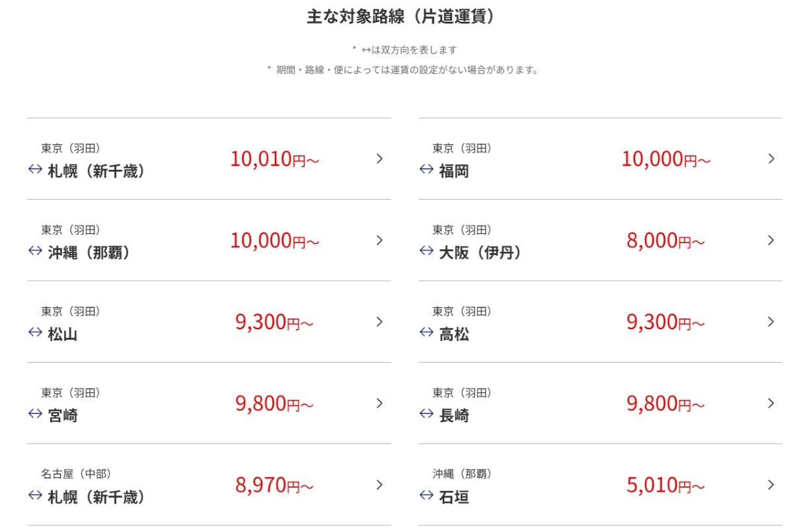Image resolution: width=793 pixels, height=532 pixels.
Task: Click the bidirectional arrow icon beside 石垣
Action: point(426,495)
